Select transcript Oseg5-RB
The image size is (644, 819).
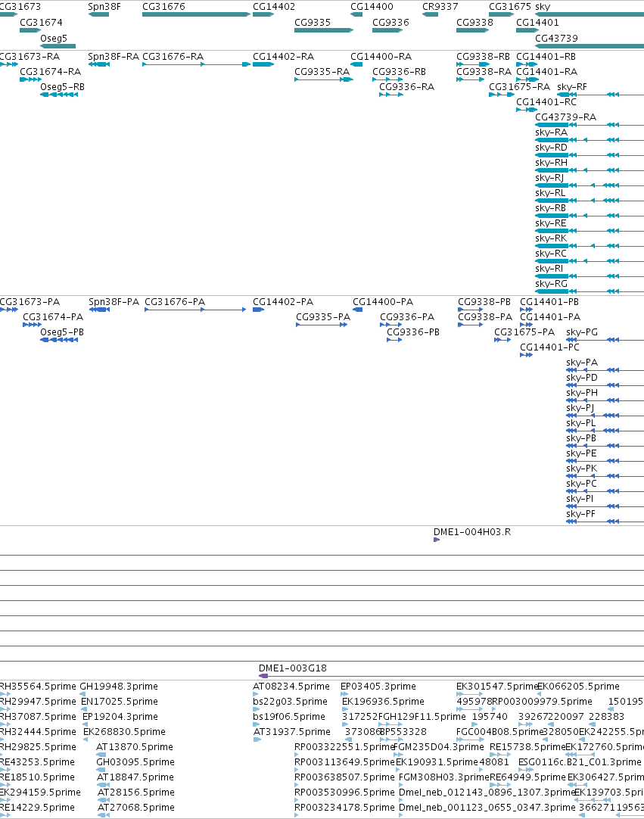pyautogui.click(x=59, y=95)
